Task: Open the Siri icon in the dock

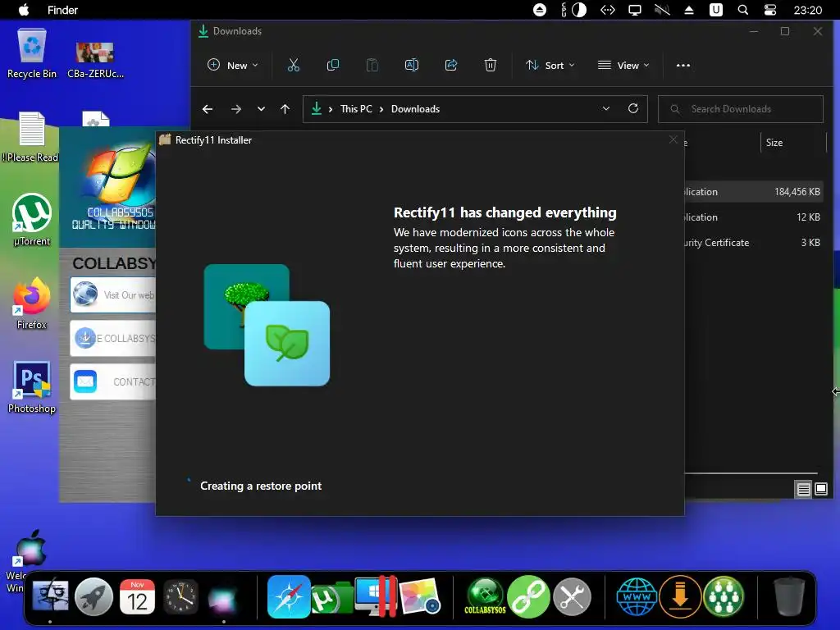Action: pyautogui.click(x=222, y=598)
